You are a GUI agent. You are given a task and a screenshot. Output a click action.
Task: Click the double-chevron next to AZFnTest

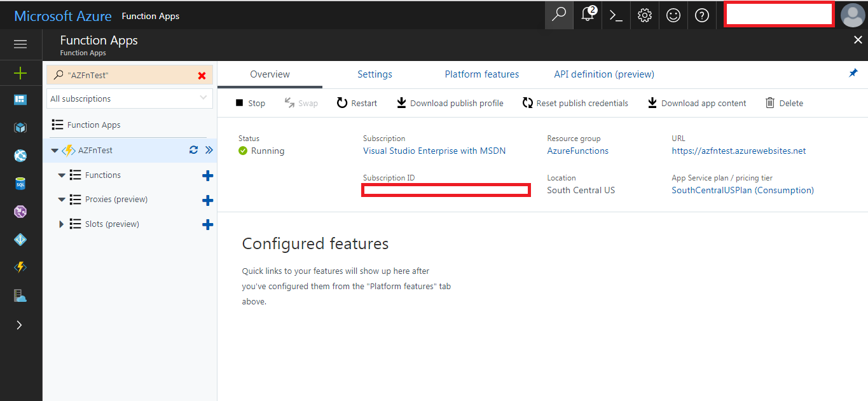coord(209,151)
